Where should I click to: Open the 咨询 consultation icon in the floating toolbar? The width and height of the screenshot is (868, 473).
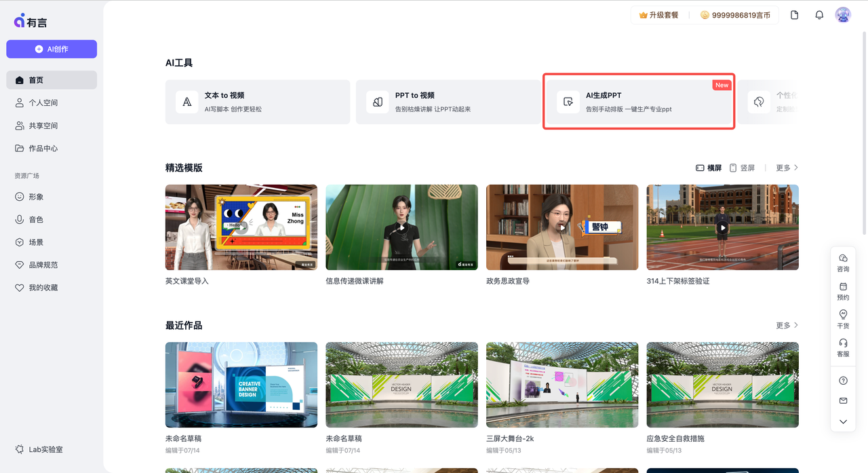coord(843,262)
